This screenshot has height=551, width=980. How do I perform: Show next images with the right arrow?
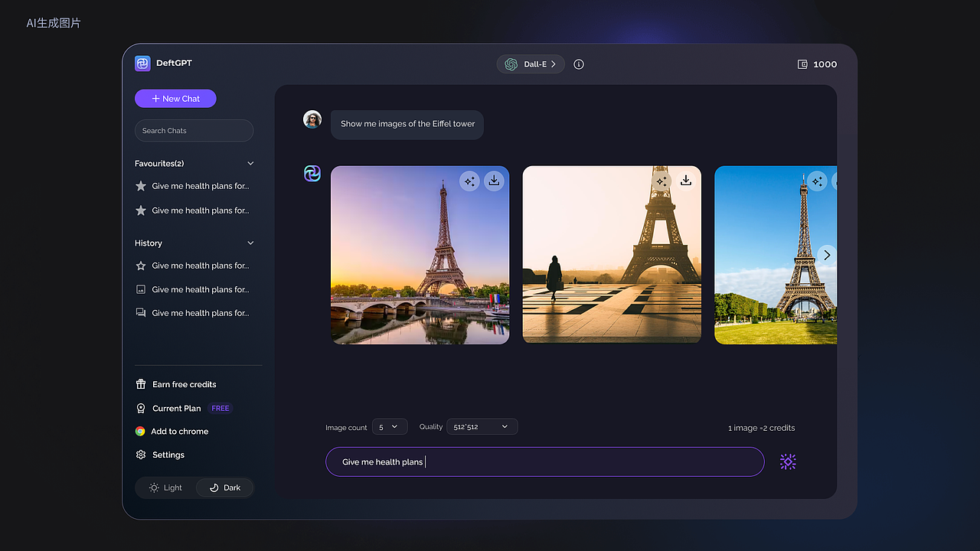[x=827, y=255]
